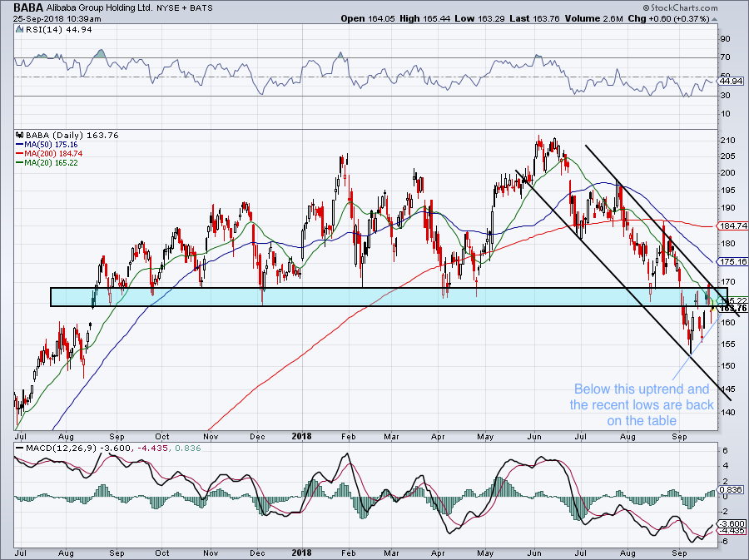Click the -3.600 MACD value tag on axis
This screenshot has height=560, width=749.
click(x=733, y=523)
